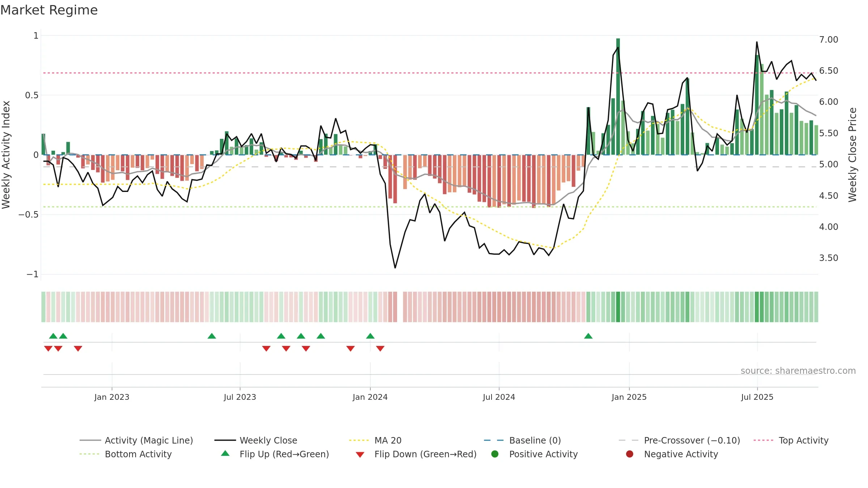868x488 pixels.
Task: Click the source: sharemaestro.com text
Action: [x=798, y=371]
